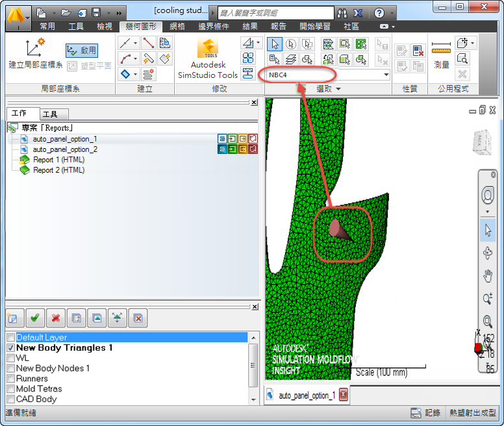Select Report 2 (HTML) in project tree
The width and height of the screenshot is (504, 426).
point(59,170)
